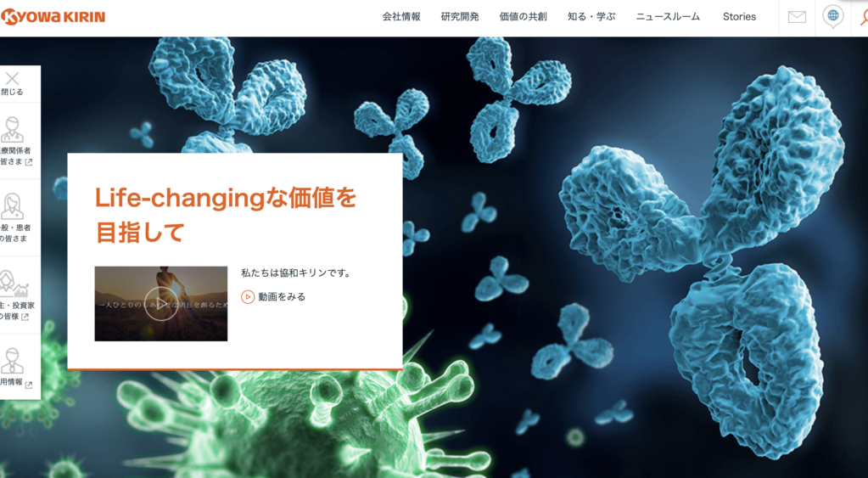
Task: Click the sunset video thumbnail image
Action: pyautogui.click(x=161, y=304)
